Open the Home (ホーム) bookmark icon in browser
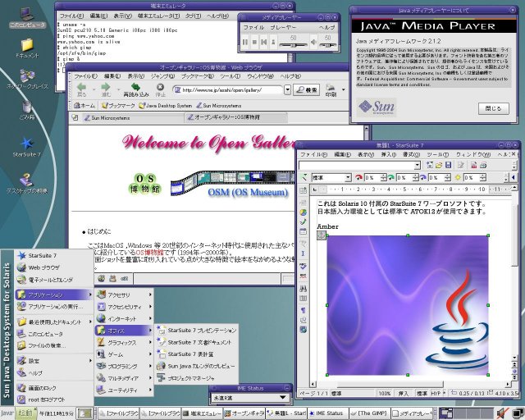 tap(76, 106)
